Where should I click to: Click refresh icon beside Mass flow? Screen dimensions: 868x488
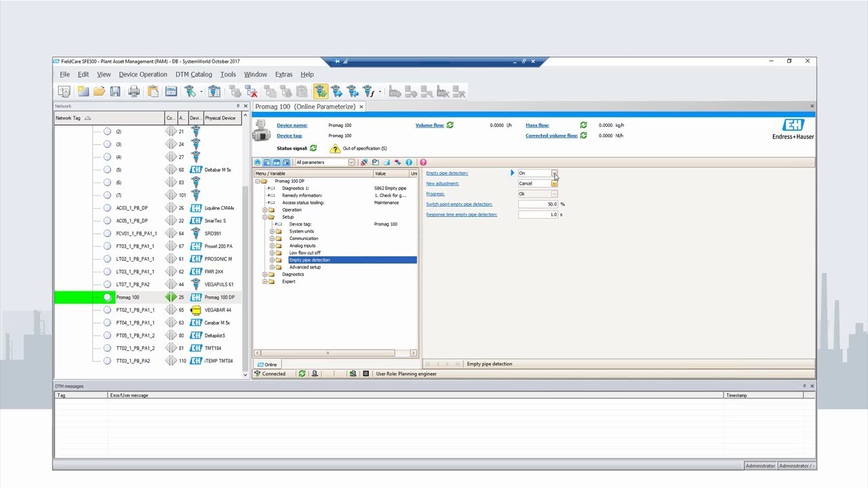pyautogui.click(x=583, y=125)
